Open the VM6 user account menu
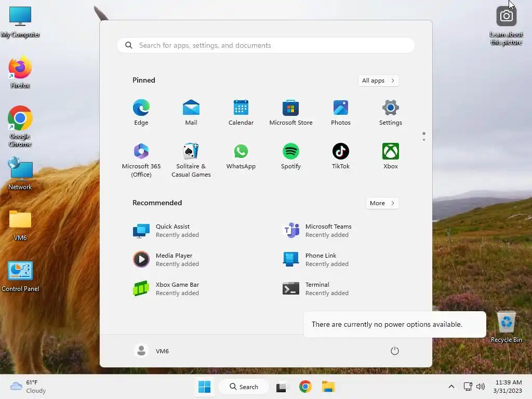Screen dimensions: 532x399 click(152, 351)
